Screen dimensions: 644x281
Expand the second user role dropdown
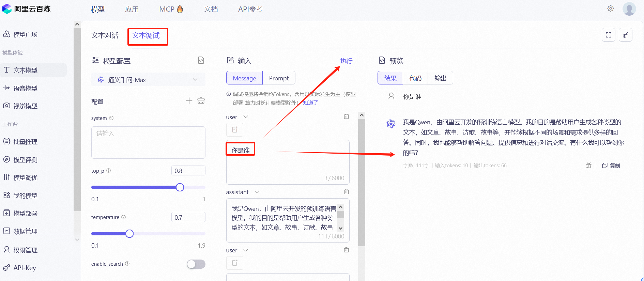coord(246,250)
